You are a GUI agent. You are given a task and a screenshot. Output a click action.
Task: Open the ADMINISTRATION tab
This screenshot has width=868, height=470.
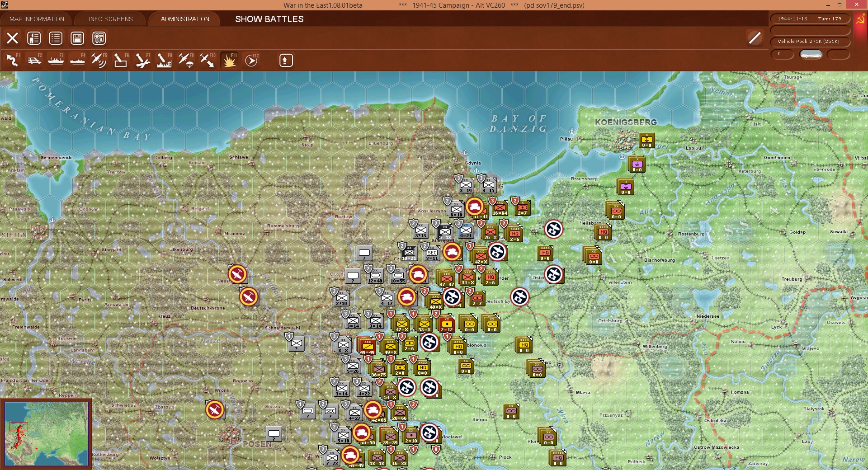click(185, 19)
